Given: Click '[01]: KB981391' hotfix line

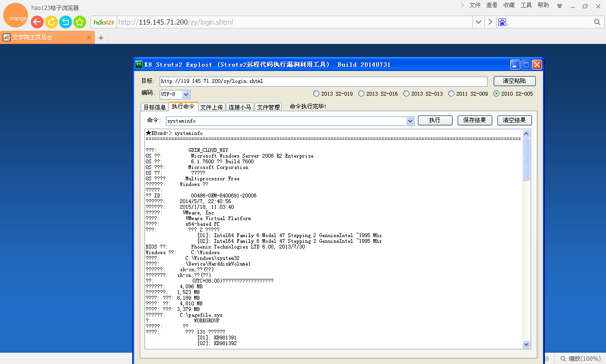Looking at the screenshot, I should pos(217,338).
